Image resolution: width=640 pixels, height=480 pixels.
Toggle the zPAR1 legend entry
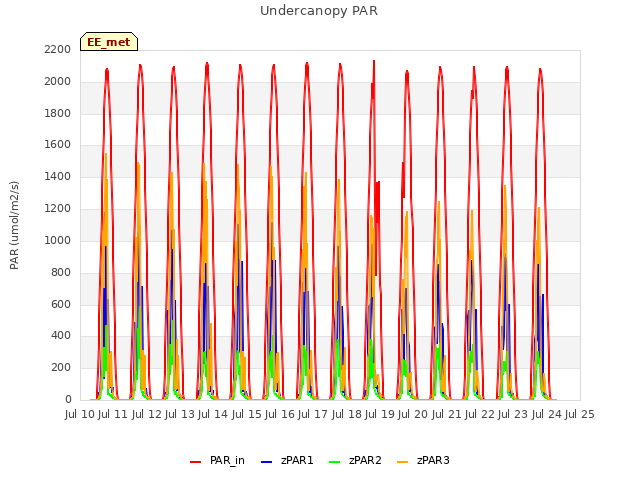287,460
